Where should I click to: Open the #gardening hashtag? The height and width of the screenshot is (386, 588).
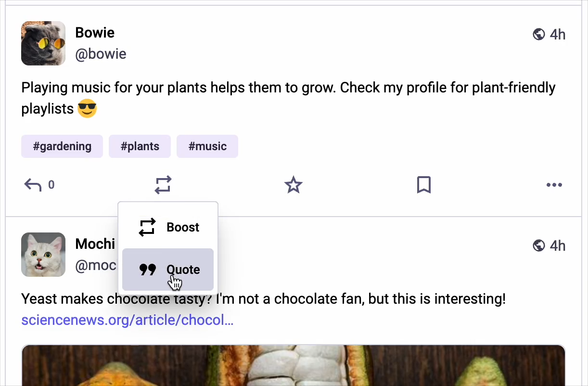[62, 146]
